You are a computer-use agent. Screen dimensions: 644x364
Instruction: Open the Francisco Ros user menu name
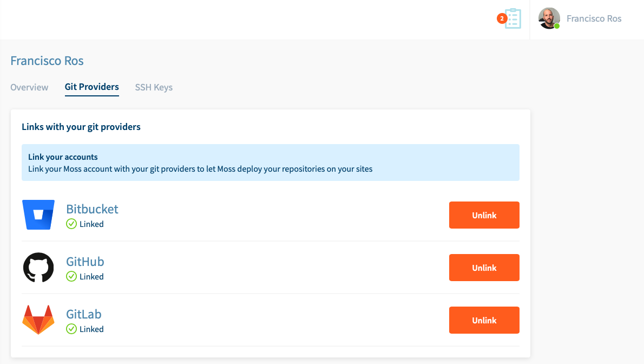pyautogui.click(x=594, y=18)
